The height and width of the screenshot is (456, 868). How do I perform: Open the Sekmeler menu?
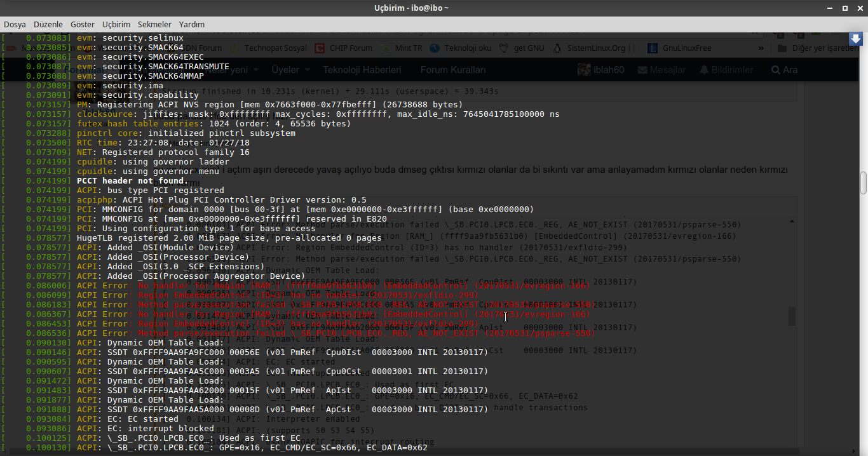154,24
